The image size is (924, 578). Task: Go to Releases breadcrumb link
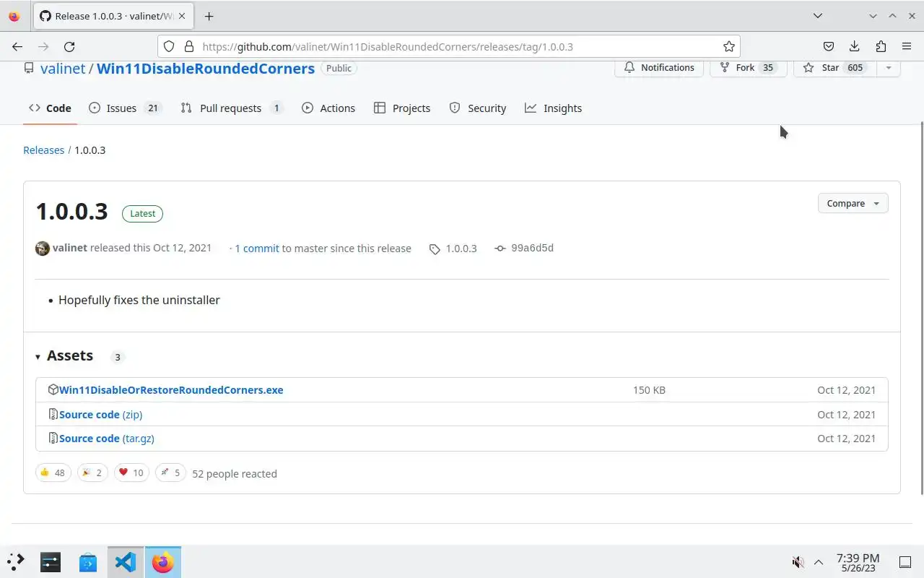click(43, 150)
